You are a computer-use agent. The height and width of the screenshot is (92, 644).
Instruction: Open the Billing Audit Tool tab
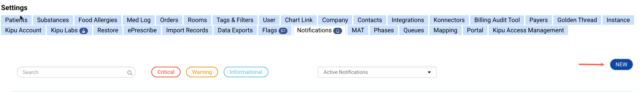coord(497,20)
